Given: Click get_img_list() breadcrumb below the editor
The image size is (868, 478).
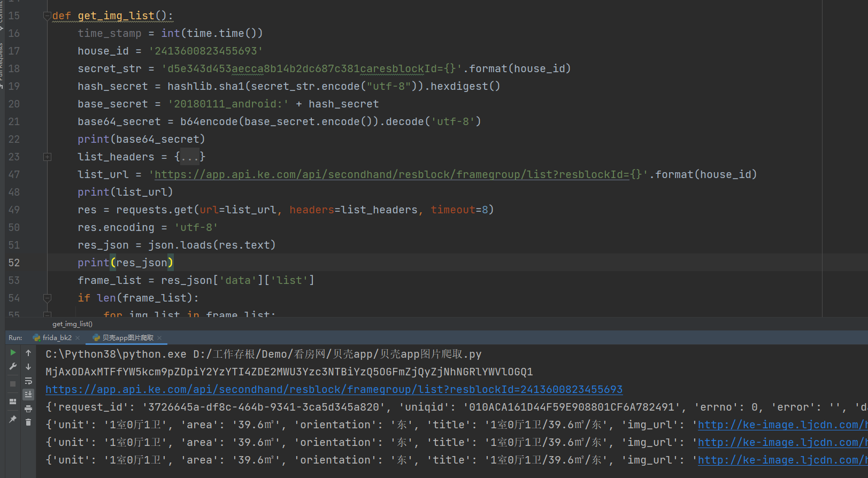Looking at the screenshot, I should [72, 324].
